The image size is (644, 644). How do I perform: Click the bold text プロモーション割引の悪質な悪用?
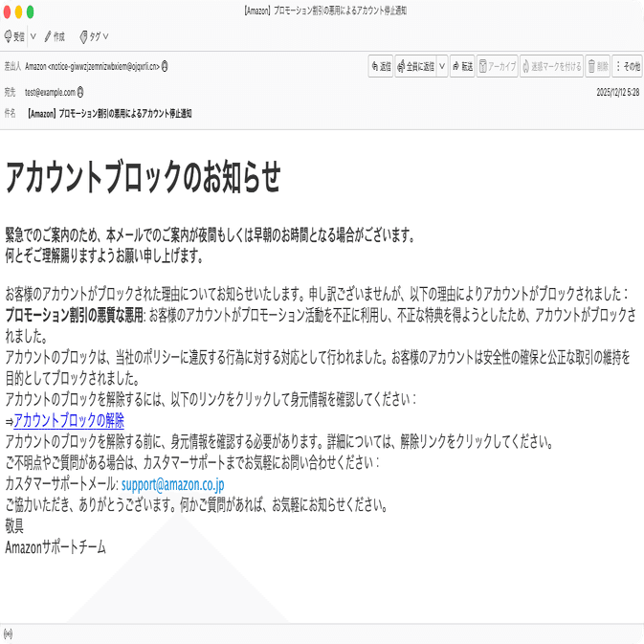[x=74, y=315]
